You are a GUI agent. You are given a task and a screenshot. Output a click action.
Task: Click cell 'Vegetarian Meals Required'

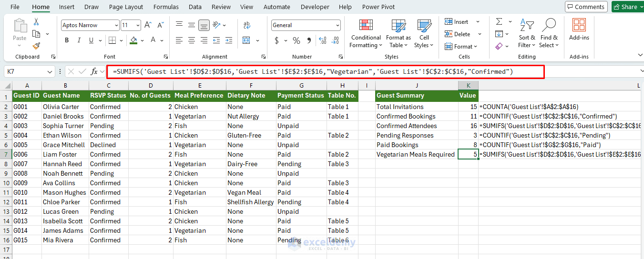click(416, 154)
